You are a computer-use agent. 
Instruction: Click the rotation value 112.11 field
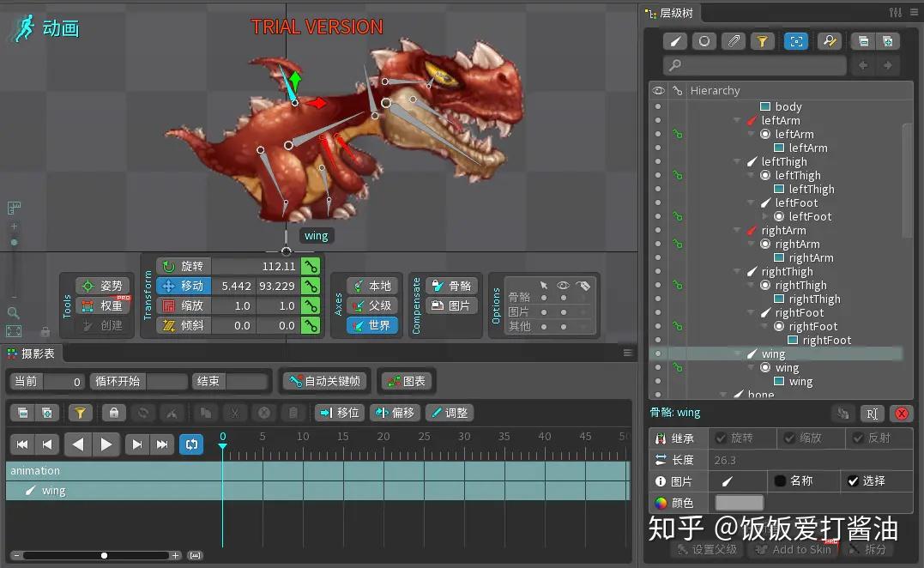(x=256, y=266)
